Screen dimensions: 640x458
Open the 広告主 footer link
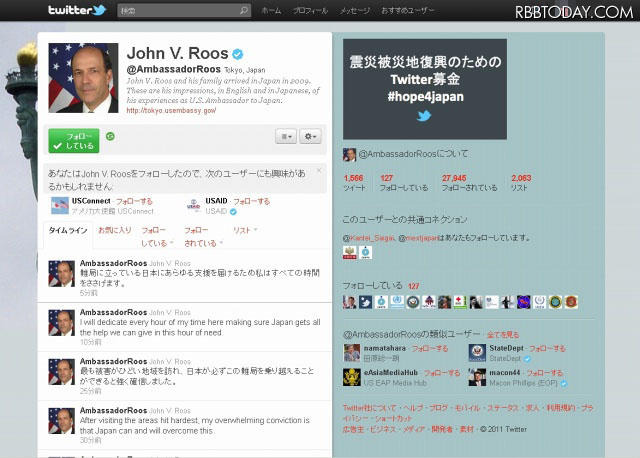click(x=353, y=429)
